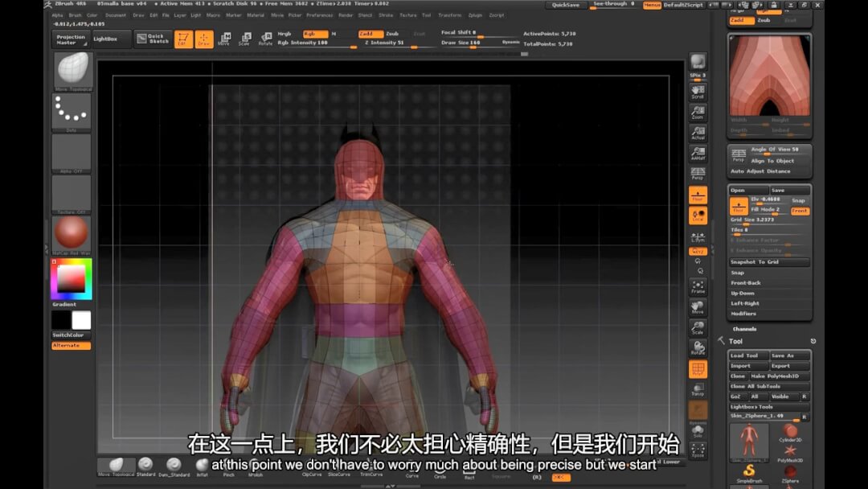Viewport: 868px width, 489px height.
Task: Toggle Zadd in top shelf
Action: click(x=371, y=34)
